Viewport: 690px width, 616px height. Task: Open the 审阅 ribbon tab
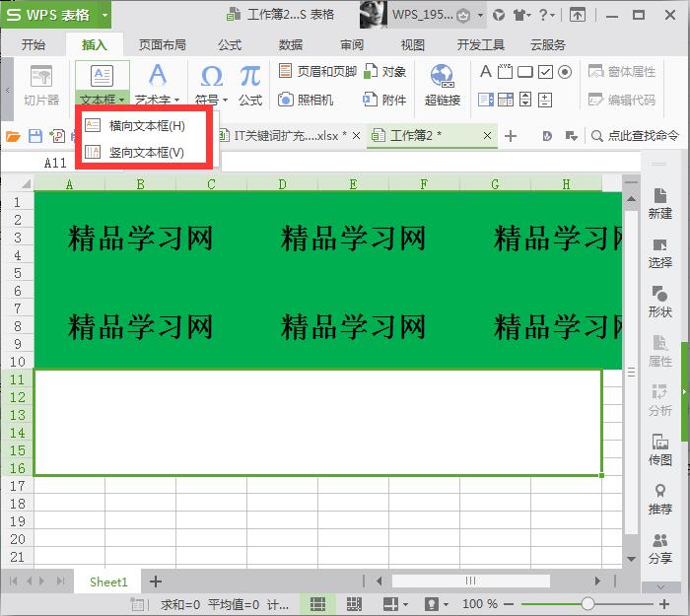352,45
